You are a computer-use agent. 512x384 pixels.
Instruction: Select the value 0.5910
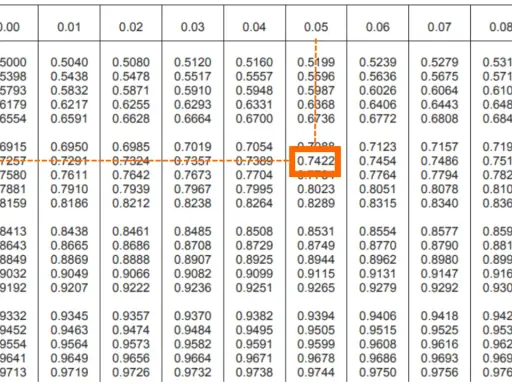pyautogui.click(x=193, y=91)
